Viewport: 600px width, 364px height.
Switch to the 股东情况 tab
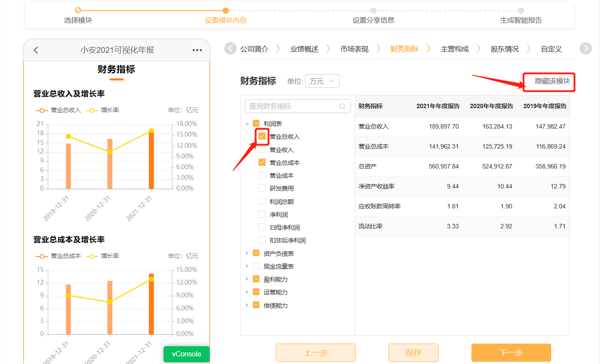point(505,49)
